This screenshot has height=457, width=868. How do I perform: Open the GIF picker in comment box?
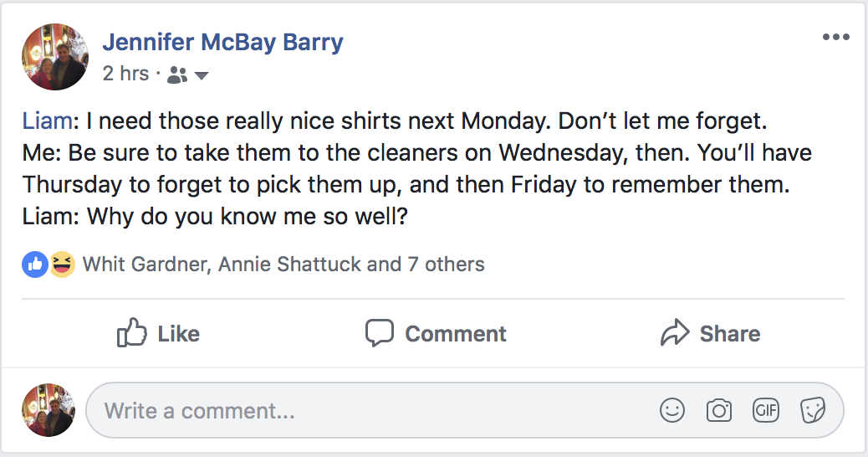pos(766,410)
